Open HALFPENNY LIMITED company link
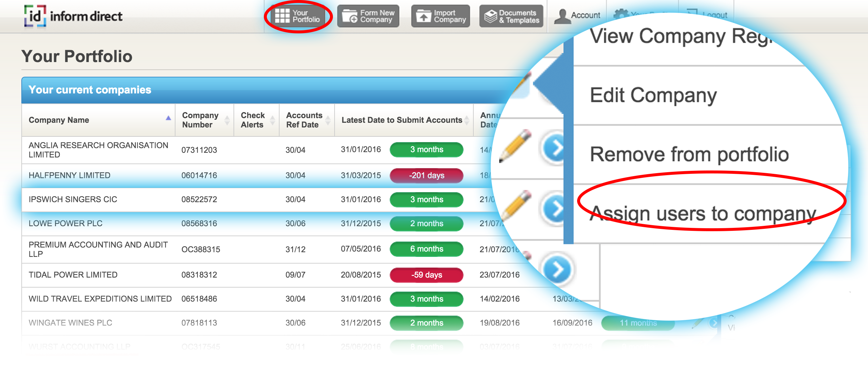Image resolution: width=868 pixels, height=390 pixels. click(69, 175)
